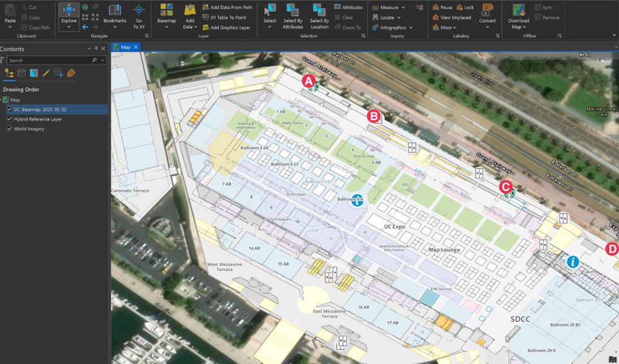Switch to List By Editing view
The image size is (619, 364).
click(46, 73)
